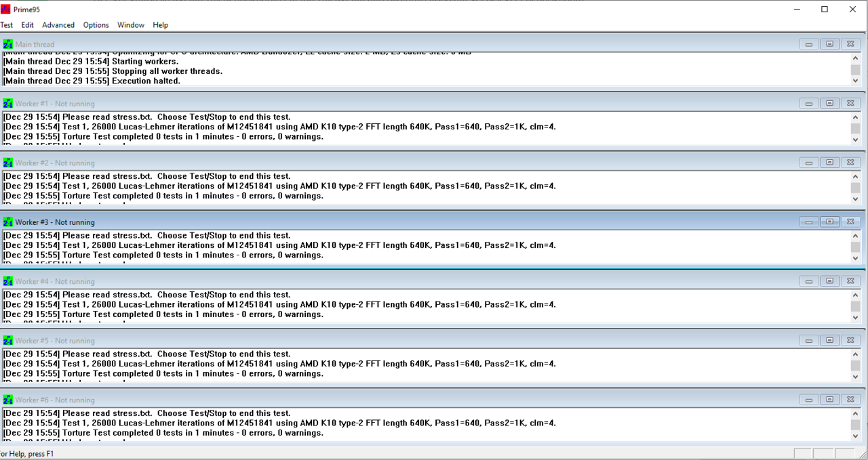
Task: Click the Worker #5 window icon
Action: [7, 341]
